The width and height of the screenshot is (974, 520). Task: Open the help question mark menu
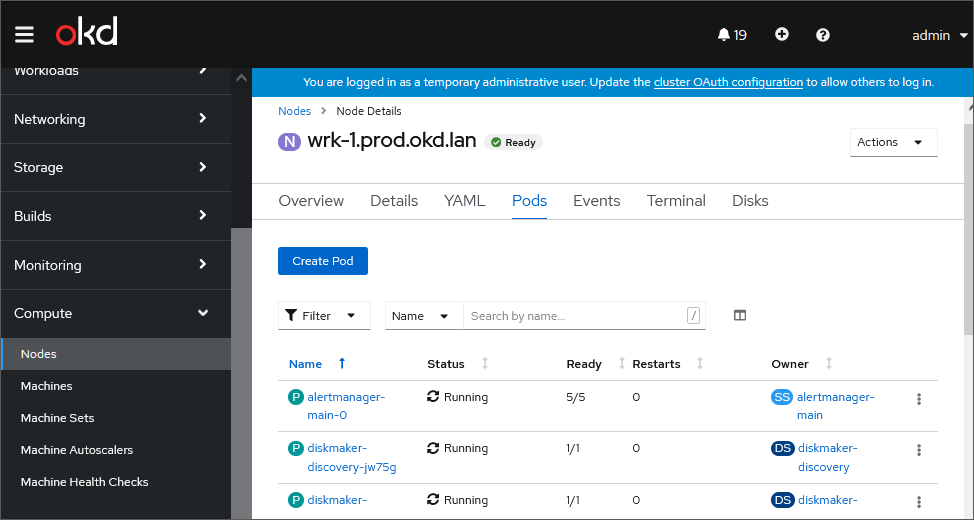click(x=823, y=35)
